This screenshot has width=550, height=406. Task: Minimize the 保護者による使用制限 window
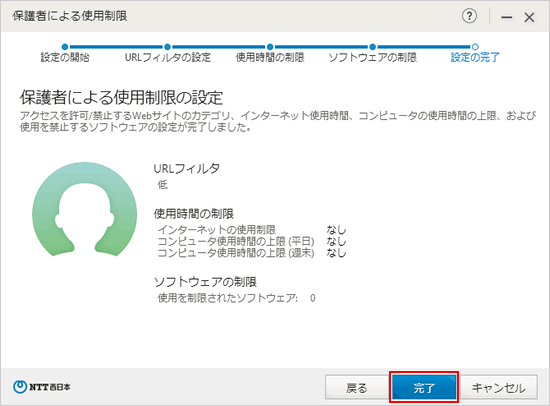[507, 17]
